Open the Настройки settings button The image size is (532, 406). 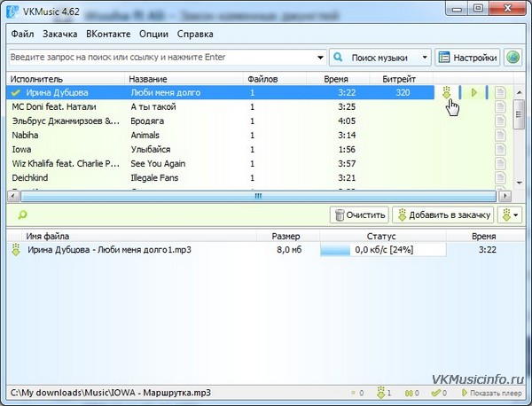point(467,58)
